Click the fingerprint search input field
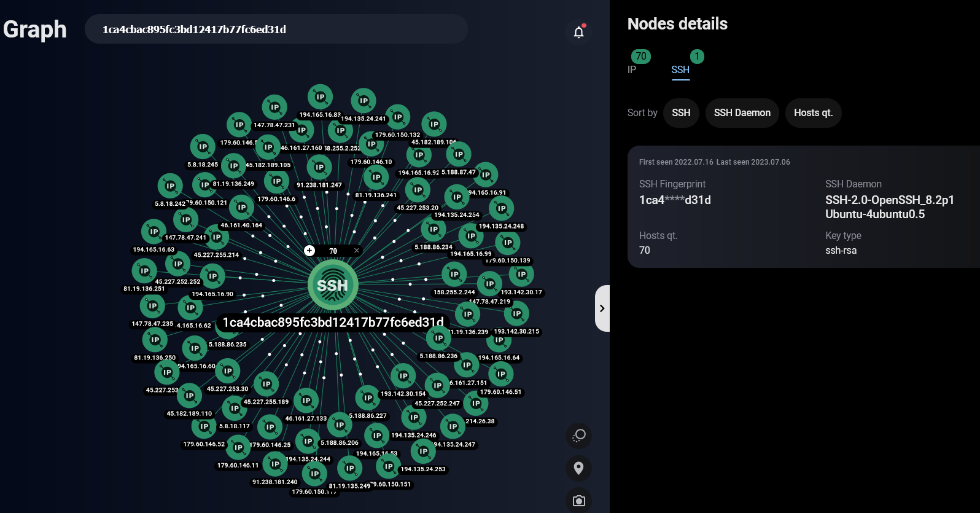This screenshot has height=513, width=980. pyautogui.click(x=276, y=29)
